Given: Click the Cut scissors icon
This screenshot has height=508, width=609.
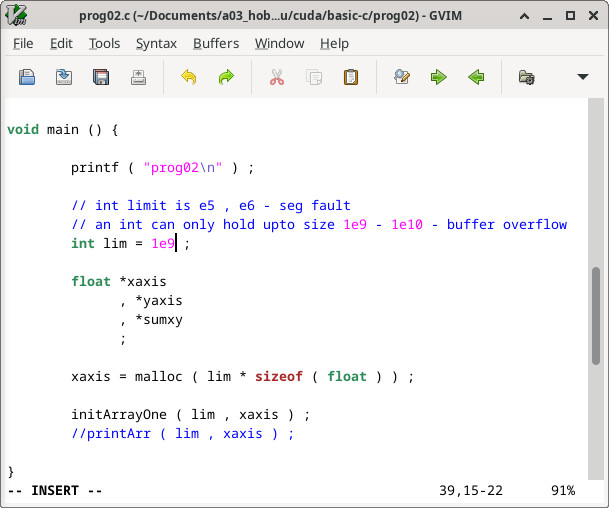Looking at the screenshot, I should pos(277,77).
